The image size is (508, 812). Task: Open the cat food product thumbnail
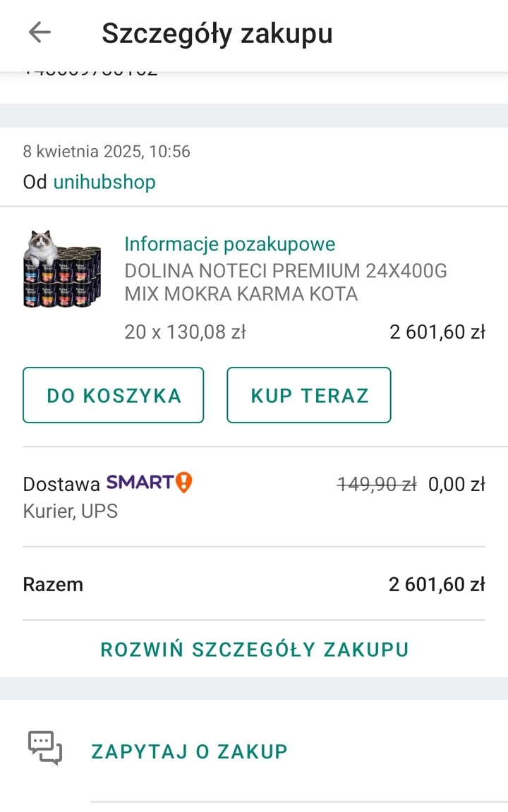pyautogui.click(x=62, y=269)
